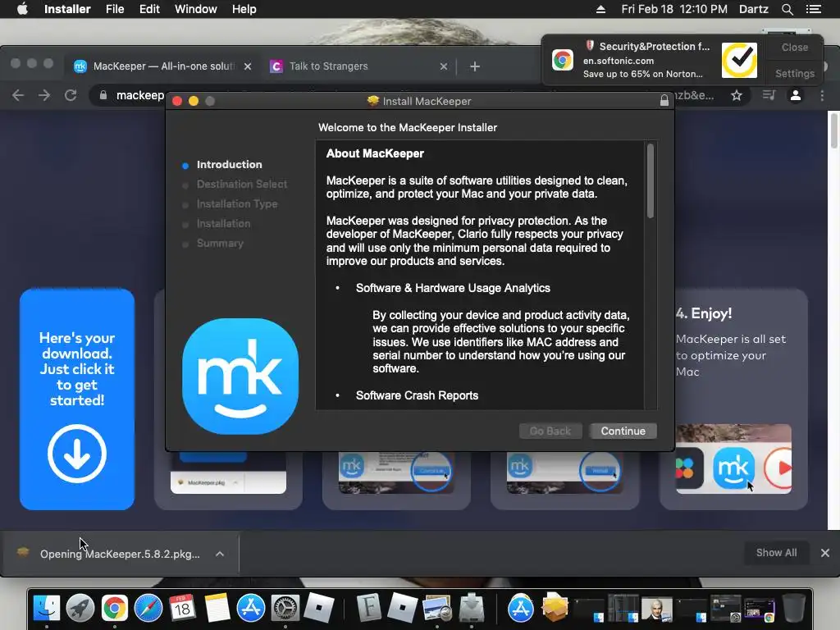Open the Edit menu

149,9
